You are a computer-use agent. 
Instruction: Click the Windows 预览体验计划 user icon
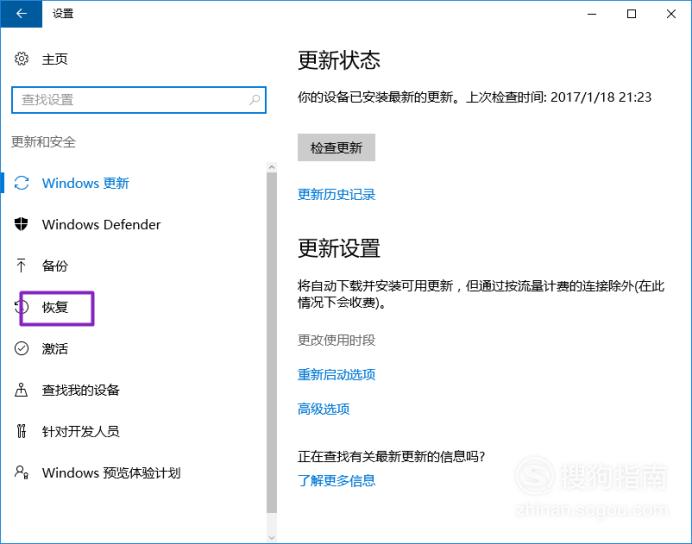click(x=22, y=473)
